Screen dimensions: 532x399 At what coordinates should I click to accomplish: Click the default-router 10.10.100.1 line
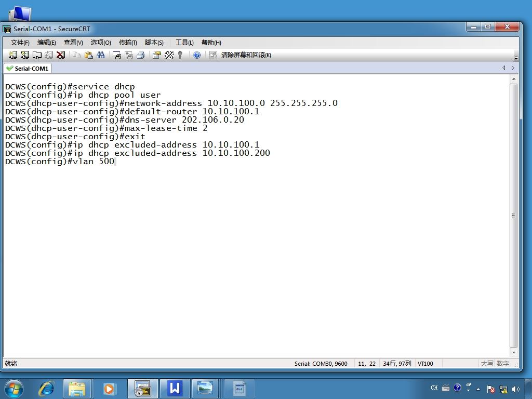pos(132,111)
